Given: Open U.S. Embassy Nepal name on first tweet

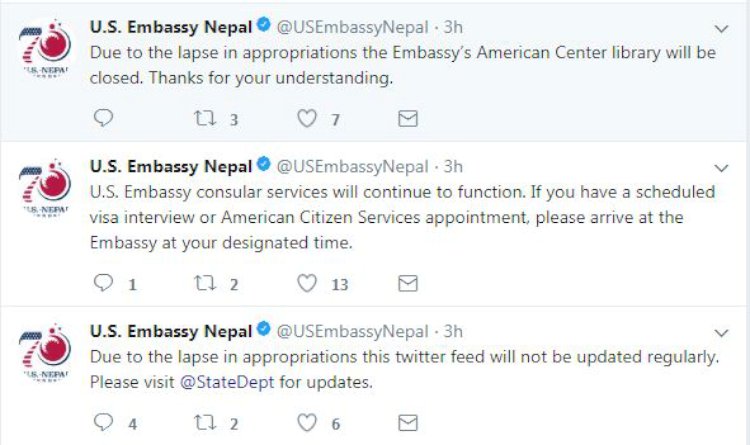Looking at the screenshot, I should click(170, 28).
